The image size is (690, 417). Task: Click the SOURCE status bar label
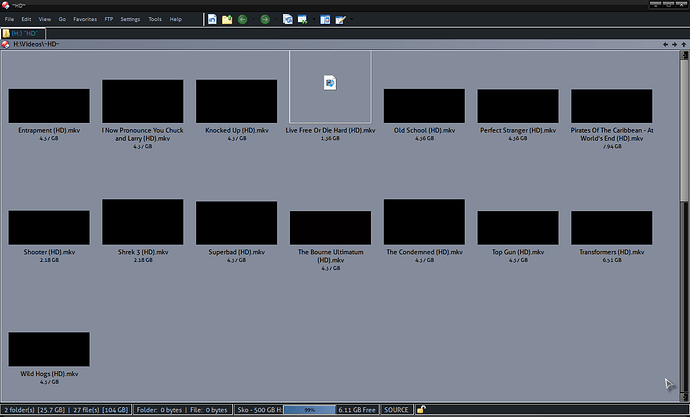pyautogui.click(x=396, y=410)
